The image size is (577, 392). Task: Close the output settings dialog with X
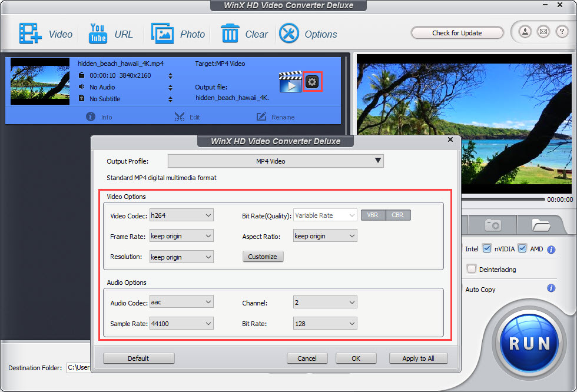coord(450,139)
